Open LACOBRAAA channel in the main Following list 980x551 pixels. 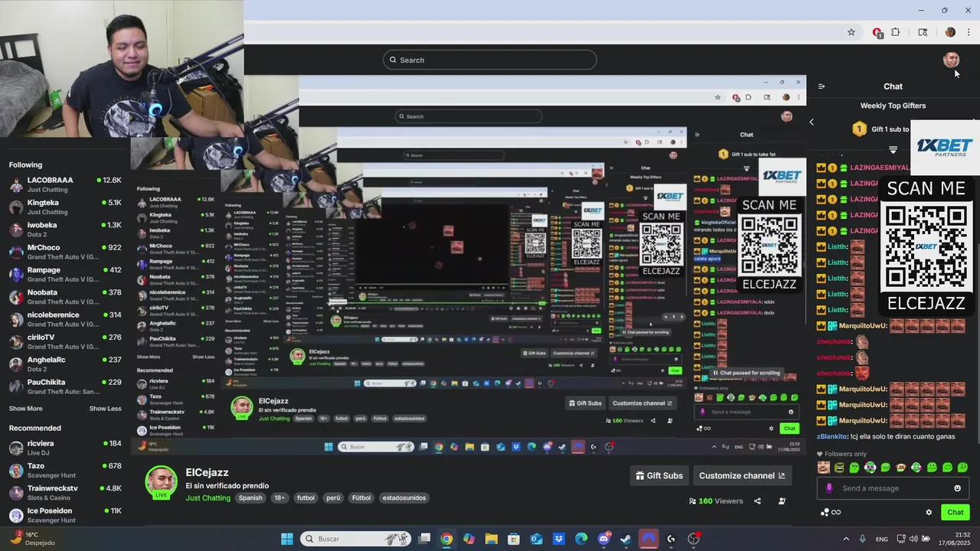coord(65,184)
